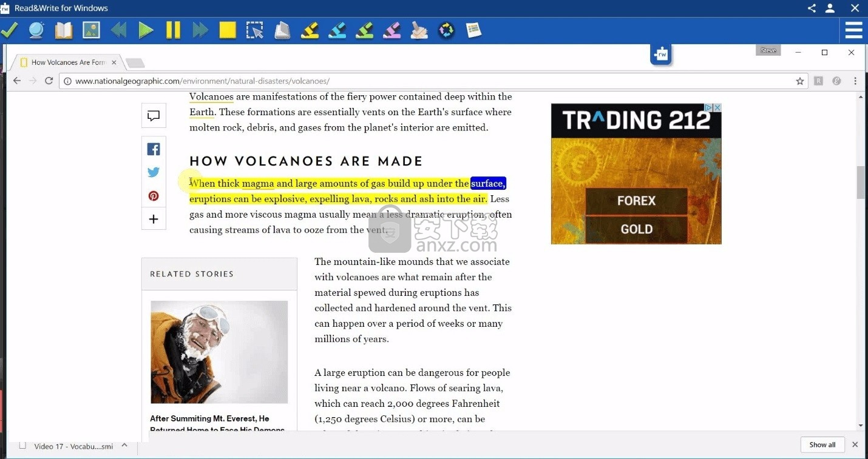This screenshot has width=868, height=459.
Task: Select the pink highlighter
Action: (392, 30)
